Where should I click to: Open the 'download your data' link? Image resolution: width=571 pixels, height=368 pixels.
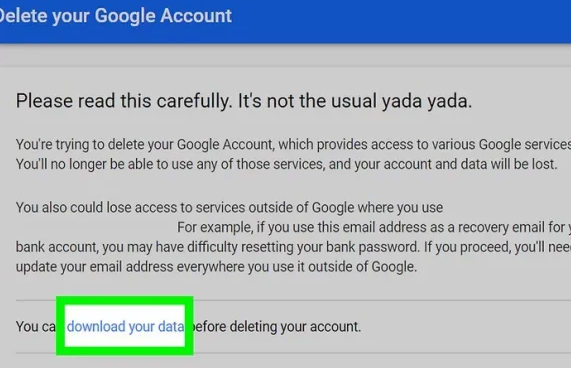[125, 327]
